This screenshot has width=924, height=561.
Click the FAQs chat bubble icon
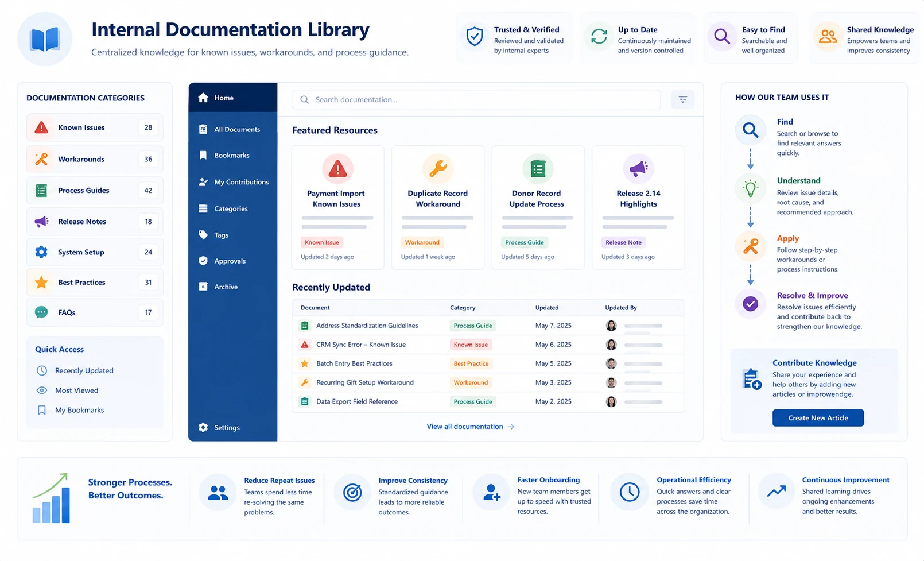pyautogui.click(x=41, y=312)
